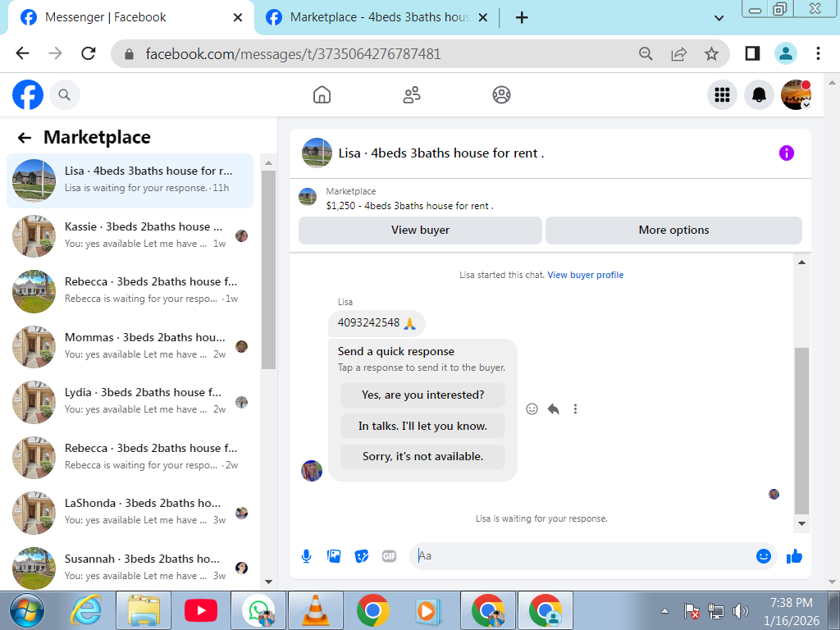The image size is (840, 630).
Task: Open View buyer profile link
Action: pos(585,276)
